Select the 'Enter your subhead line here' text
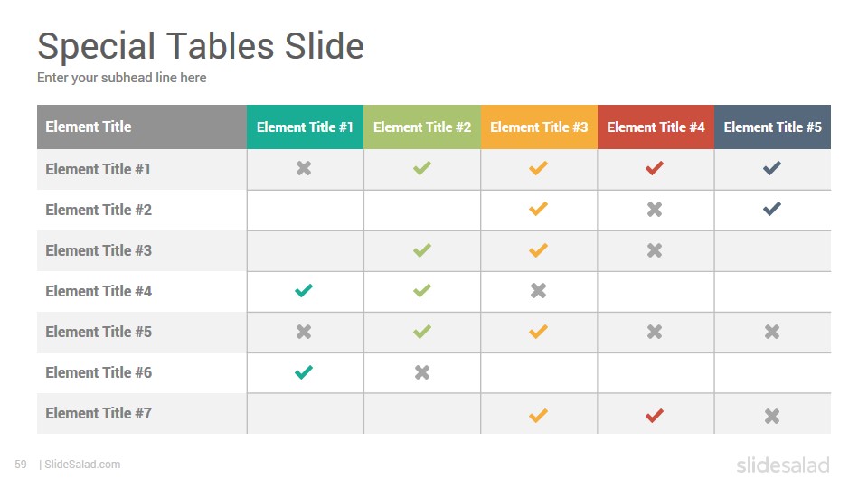The height and width of the screenshot is (488, 868). (x=122, y=78)
